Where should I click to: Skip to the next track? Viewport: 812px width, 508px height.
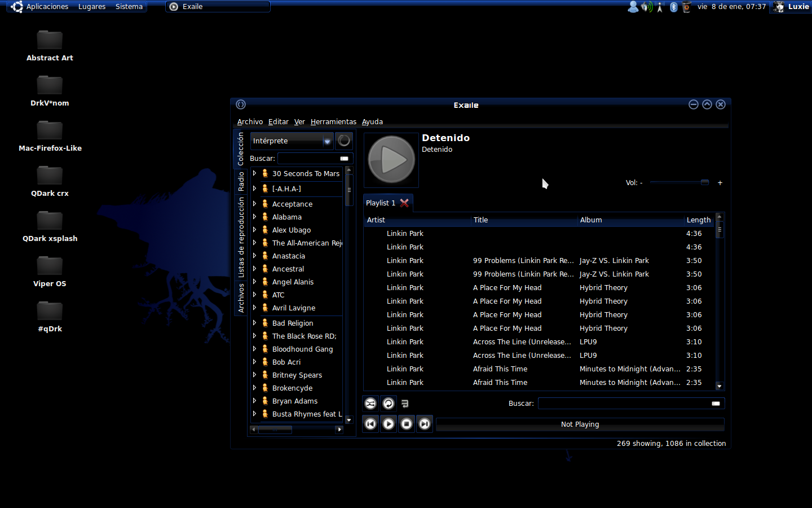425,424
